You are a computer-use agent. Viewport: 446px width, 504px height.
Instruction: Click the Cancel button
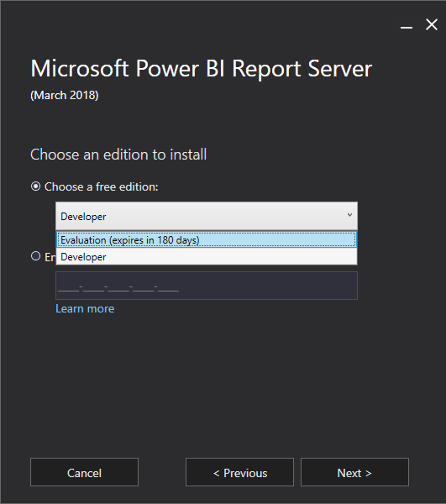coord(84,472)
